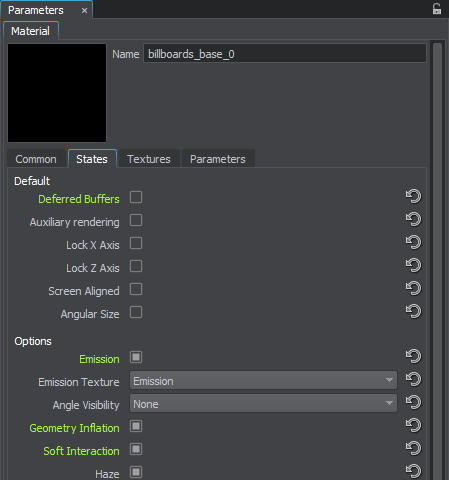Reset the Deferred Buffers state
Screen dimensions: 449x480
pyautogui.click(x=413, y=196)
